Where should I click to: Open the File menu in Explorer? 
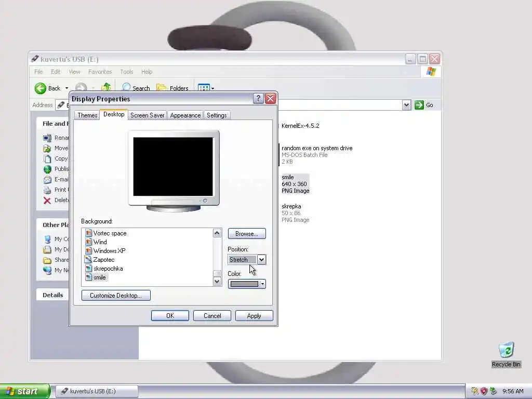pos(38,72)
